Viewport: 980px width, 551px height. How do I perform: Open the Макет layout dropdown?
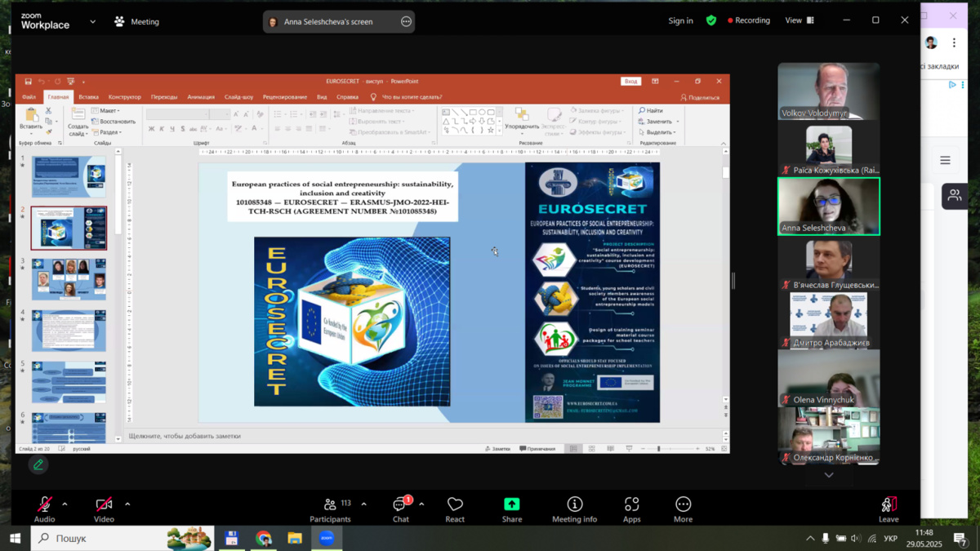[106, 111]
